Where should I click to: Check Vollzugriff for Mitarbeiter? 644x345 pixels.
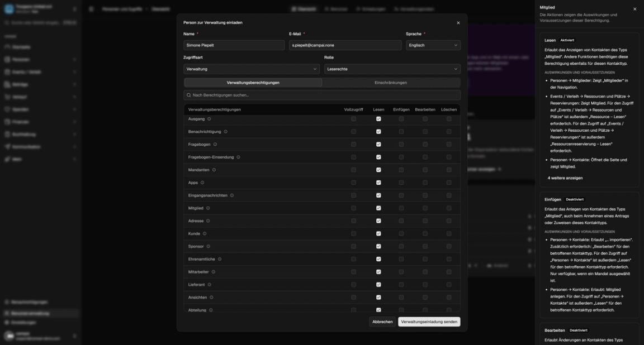tap(354, 271)
